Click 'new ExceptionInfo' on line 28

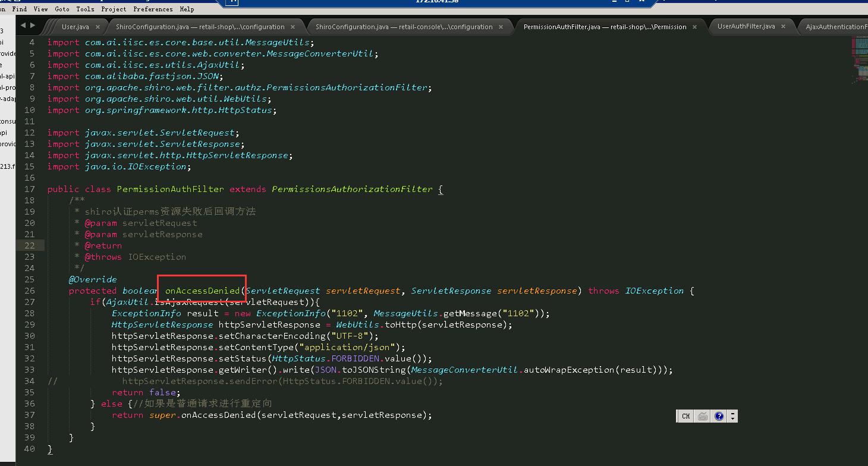pos(277,313)
